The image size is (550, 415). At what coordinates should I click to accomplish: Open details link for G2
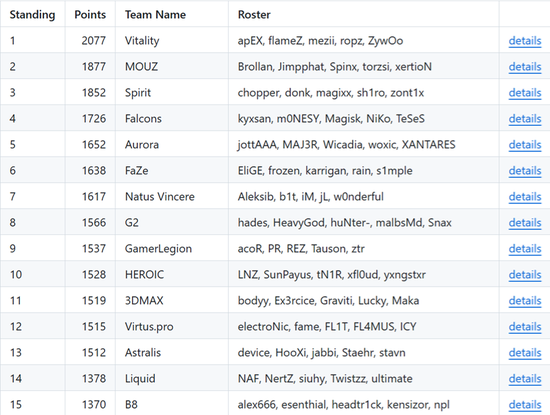(x=525, y=222)
